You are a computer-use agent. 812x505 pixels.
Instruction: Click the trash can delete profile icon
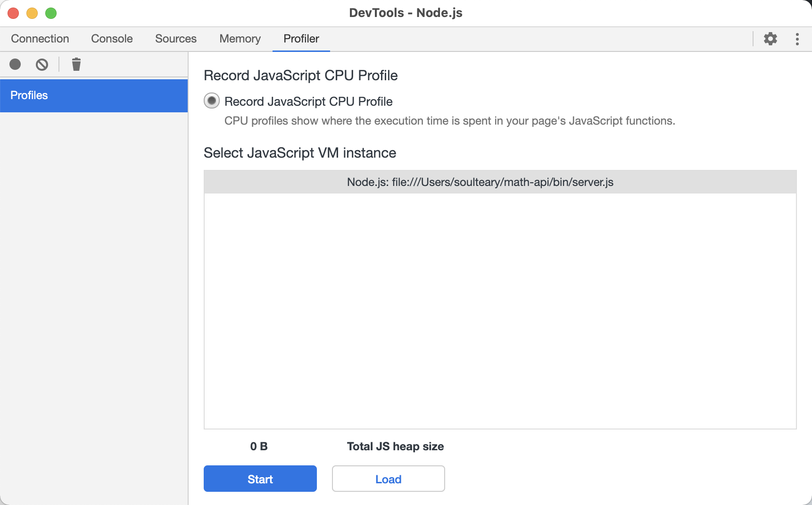tap(76, 64)
